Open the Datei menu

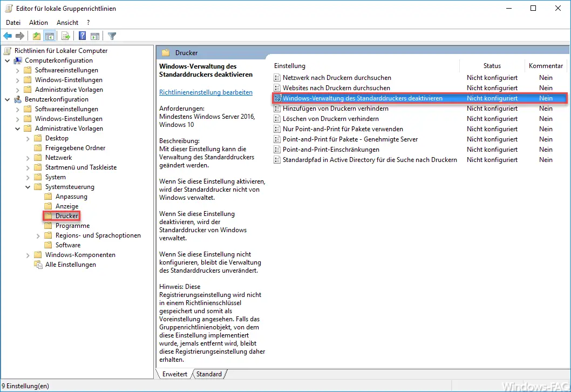(x=13, y=23)
